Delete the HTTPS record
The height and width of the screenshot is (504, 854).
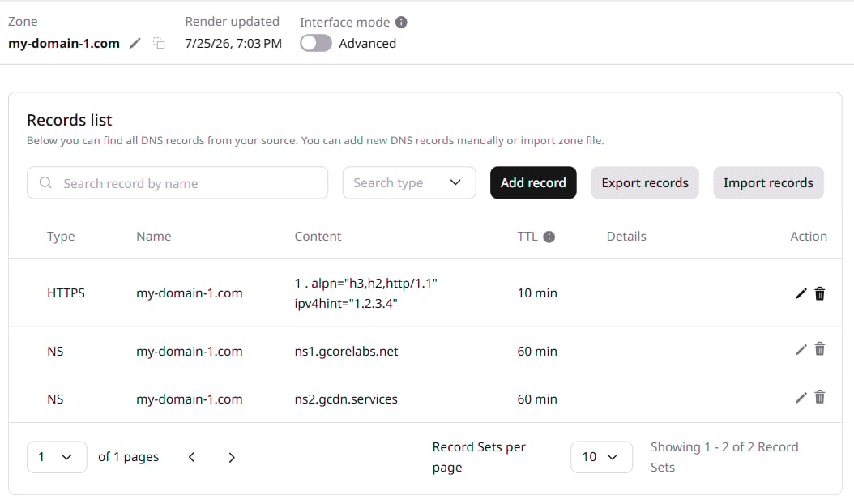(819, 293)
